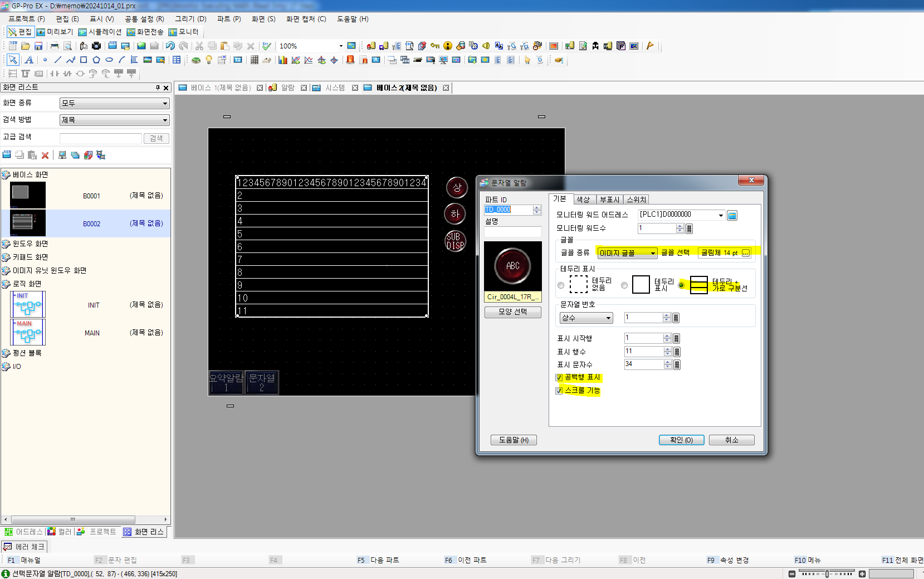Open the 그리기 (D) menu
924x579 pixels.
tap(190, 19)
